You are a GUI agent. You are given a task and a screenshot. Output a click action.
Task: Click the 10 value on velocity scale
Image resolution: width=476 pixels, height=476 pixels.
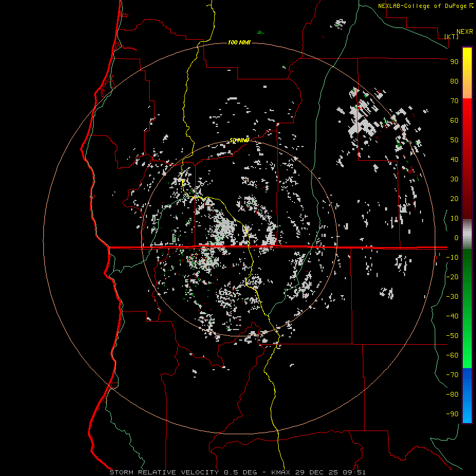[x=454, y=218]
